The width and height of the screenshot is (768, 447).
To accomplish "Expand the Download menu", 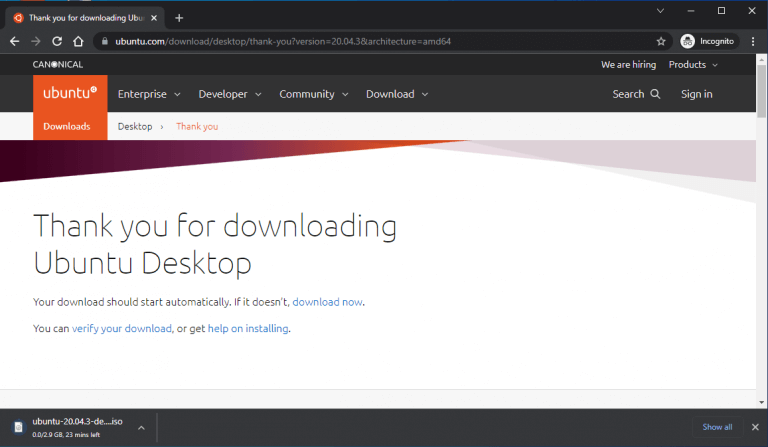I will click(x=397, y=94).
